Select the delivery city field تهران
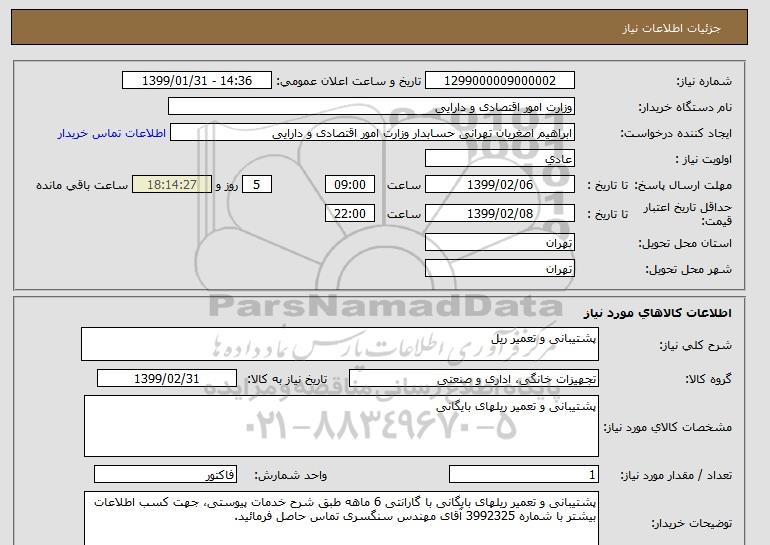Image resolution: width=770 pixels, height=545 pixels. point(499,269)
